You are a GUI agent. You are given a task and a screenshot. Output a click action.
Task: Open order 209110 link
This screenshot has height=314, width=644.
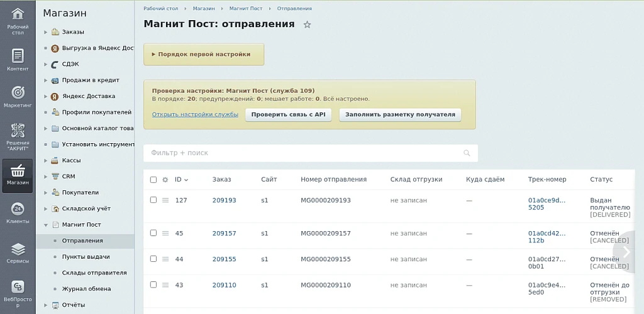point(225,285)
